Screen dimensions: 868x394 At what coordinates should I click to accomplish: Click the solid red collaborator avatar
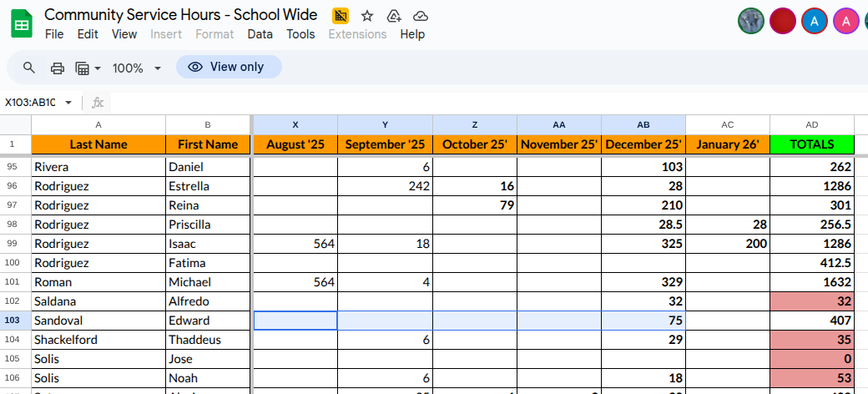click(x=782, y=21)
